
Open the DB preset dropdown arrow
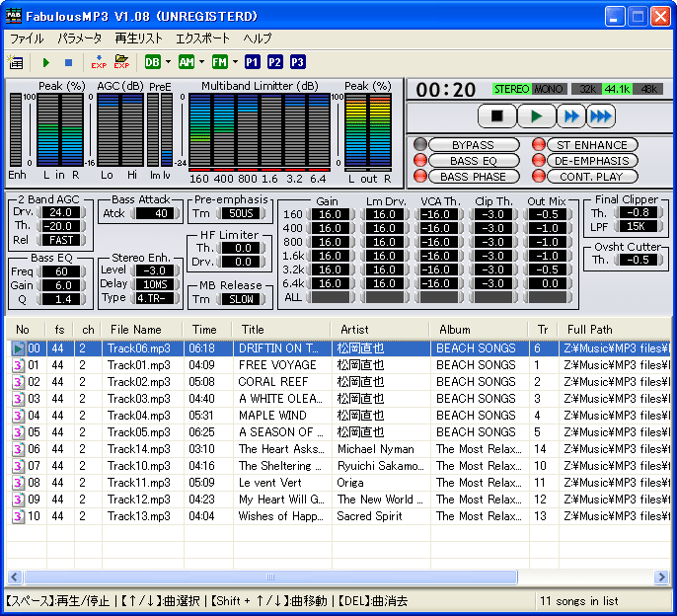168,62
